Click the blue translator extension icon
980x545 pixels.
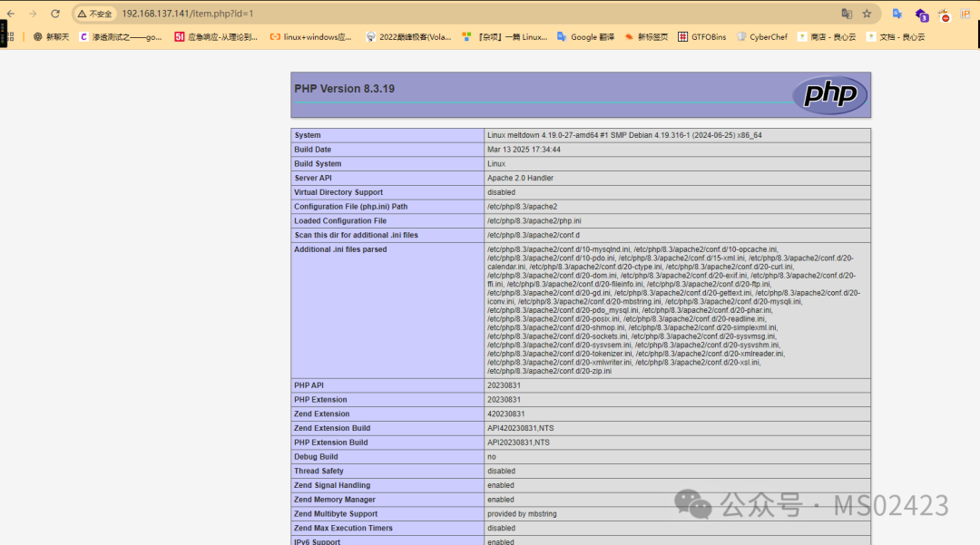click(x=897, y=14)
